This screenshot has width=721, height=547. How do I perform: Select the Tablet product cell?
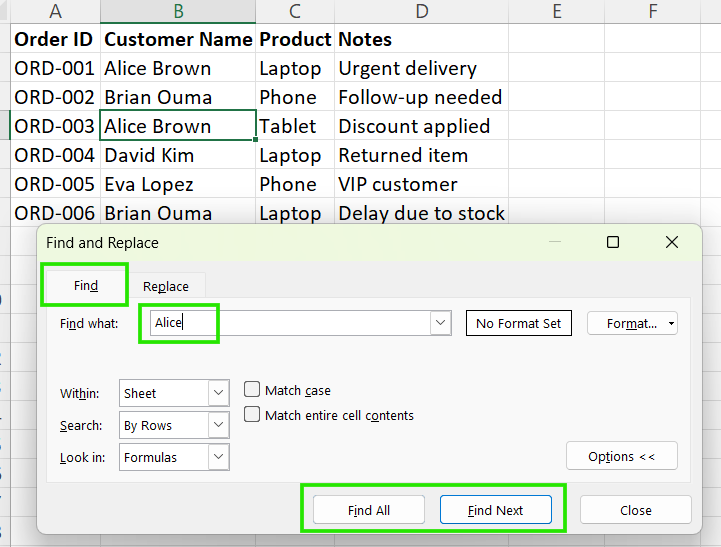coord(295,126)
